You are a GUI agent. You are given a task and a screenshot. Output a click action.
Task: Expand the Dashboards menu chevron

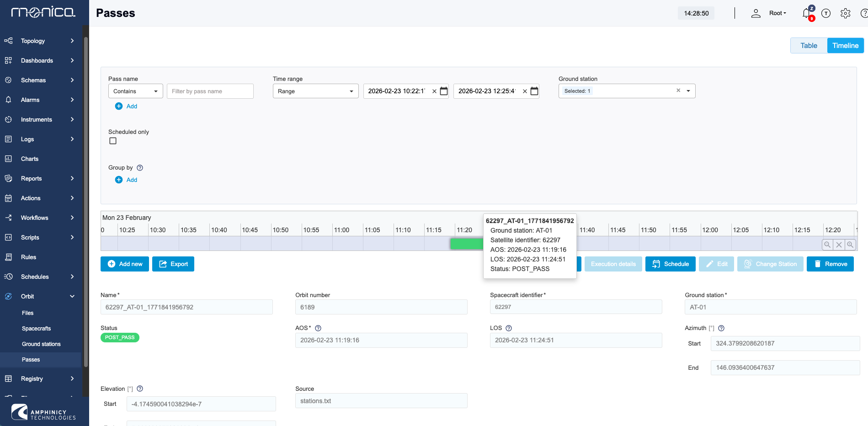click(x=72, y=60)
